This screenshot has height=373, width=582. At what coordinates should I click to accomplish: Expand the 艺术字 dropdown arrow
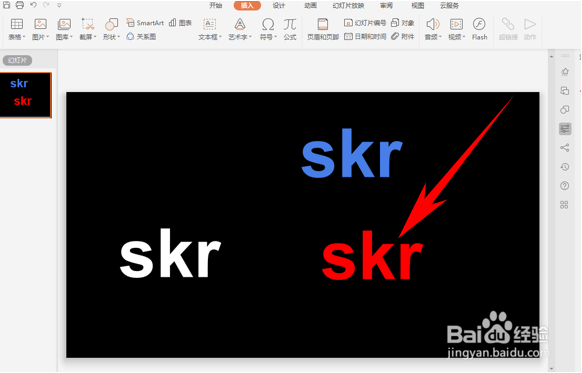(250, 37)
